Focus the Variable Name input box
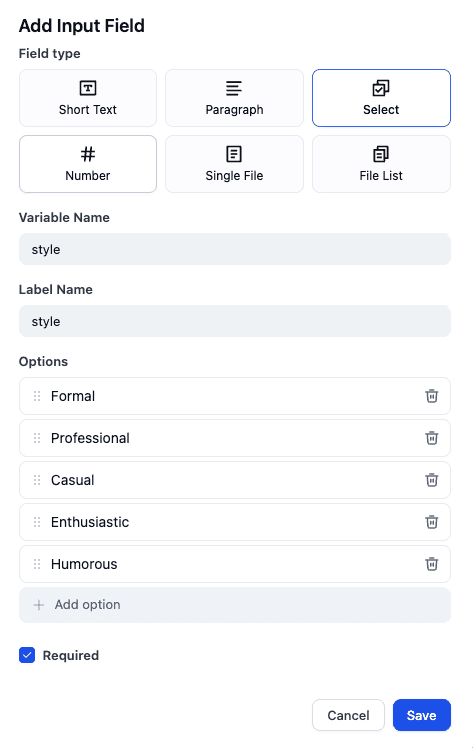 point(235,249)
